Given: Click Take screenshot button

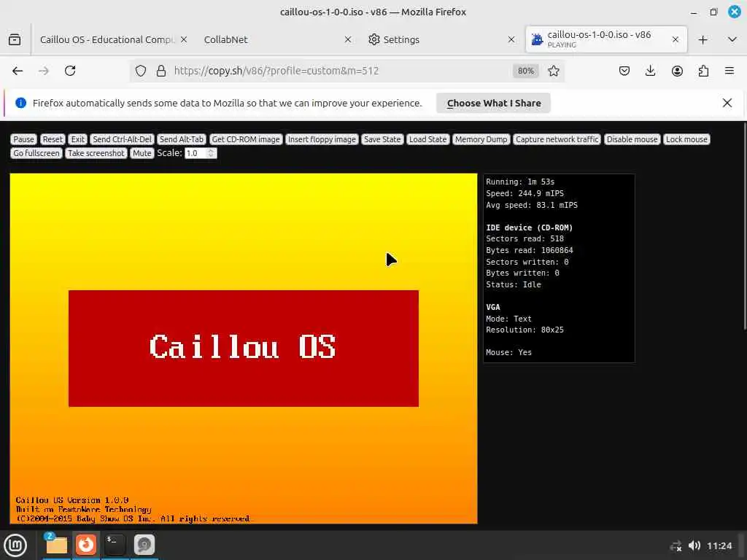Looking at the screenshot, I should click(96, 153).
